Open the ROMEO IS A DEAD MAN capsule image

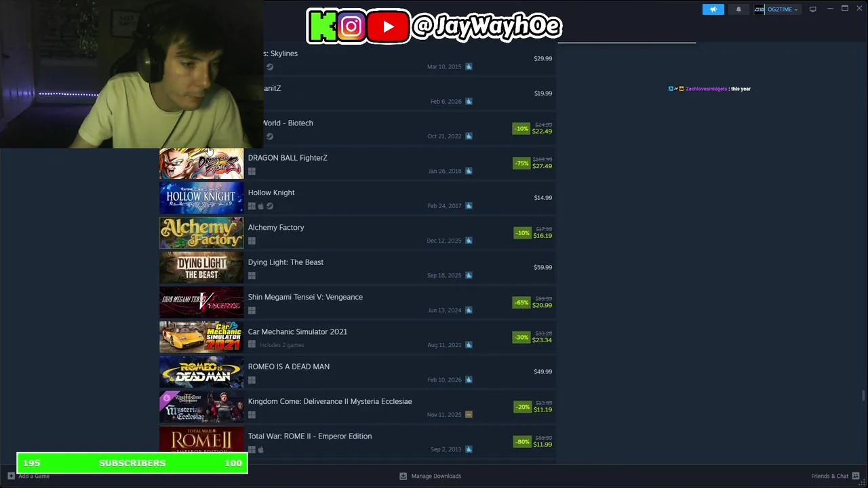click(201, 372)
